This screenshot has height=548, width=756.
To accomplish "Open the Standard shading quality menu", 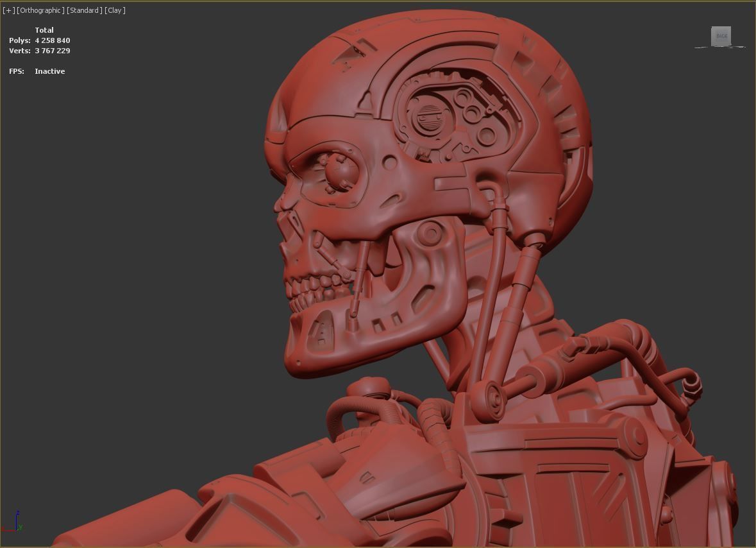I will click(x=85, y=10).
